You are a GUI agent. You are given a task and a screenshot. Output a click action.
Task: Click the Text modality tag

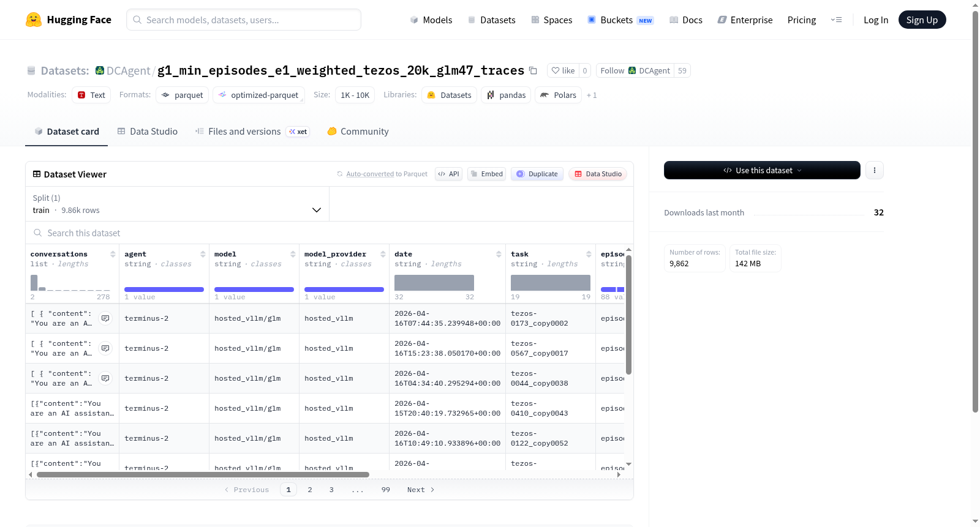pyautogui.click(x=91, y=95)
